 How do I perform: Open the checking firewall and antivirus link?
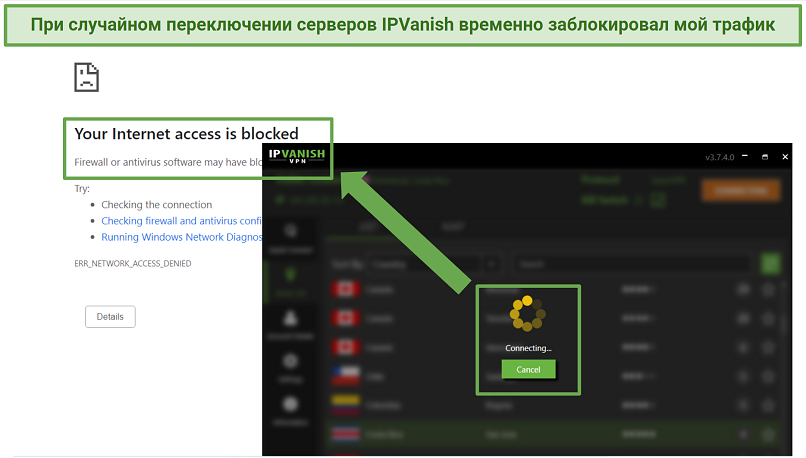coord(181,221)
